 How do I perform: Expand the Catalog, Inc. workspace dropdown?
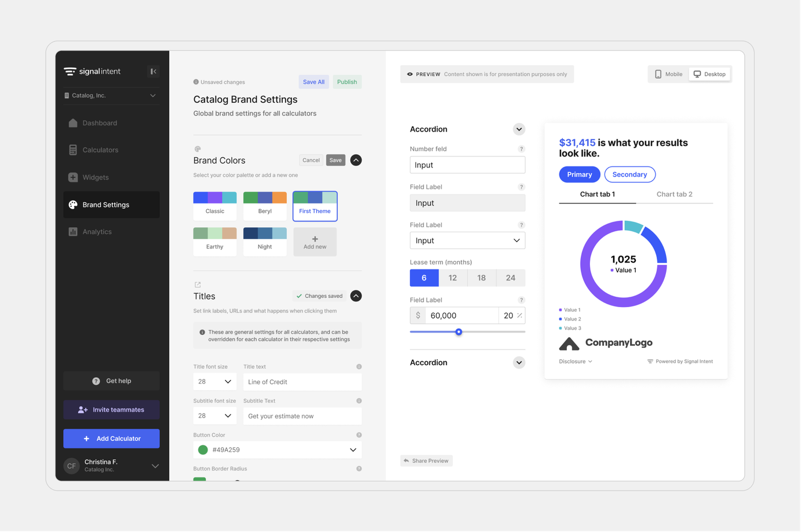pos(110,96)
